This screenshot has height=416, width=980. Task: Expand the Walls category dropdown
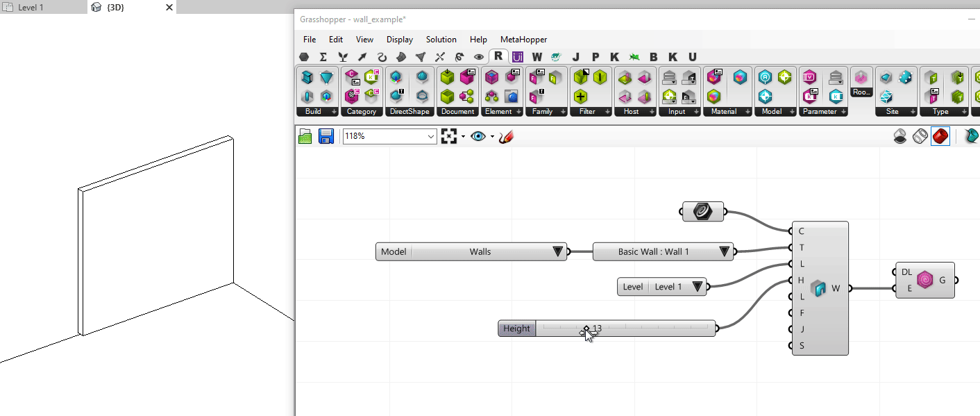tap(558, 252)
